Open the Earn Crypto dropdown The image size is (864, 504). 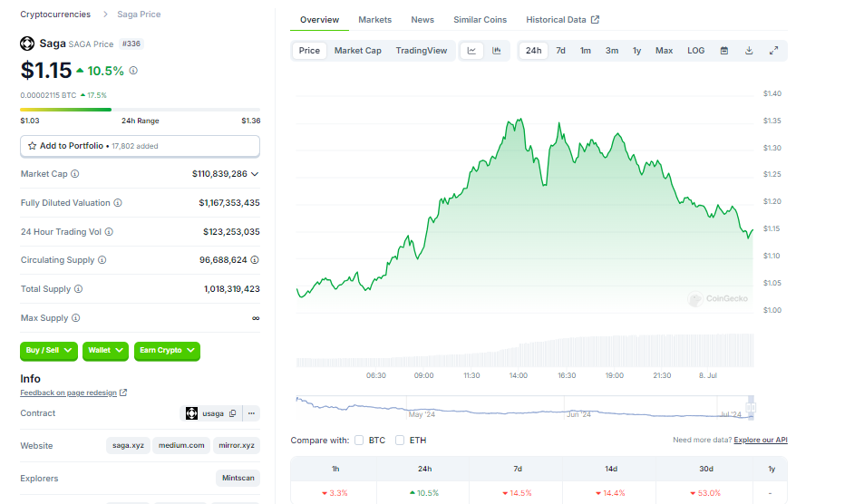[167, 350]
